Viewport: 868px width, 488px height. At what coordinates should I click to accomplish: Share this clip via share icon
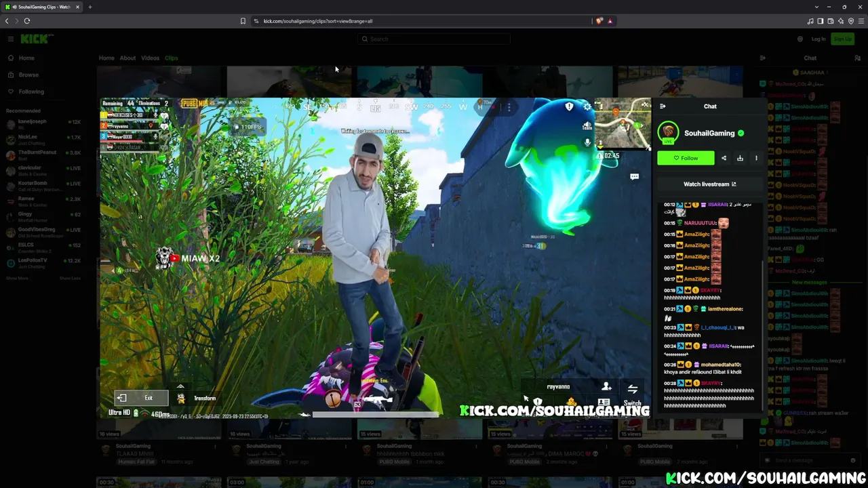click(724, 158)
